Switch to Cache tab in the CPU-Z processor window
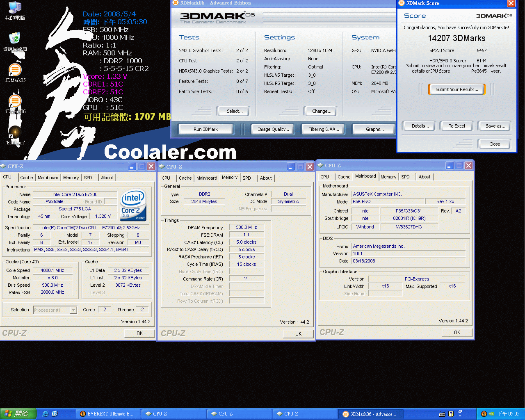This screenshot has height=420, width=525. pos(27,178)
